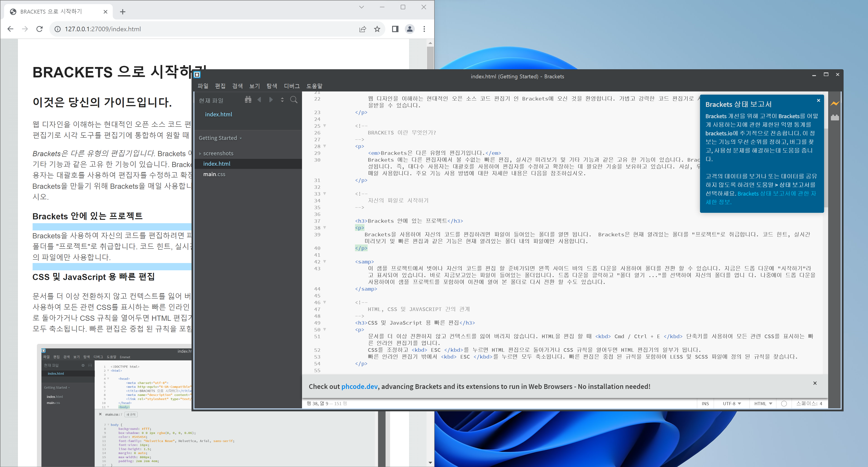The image size is (868, 467).
Task: Click the share icon in Chrome address bar
Action: [x=362, y=29]
